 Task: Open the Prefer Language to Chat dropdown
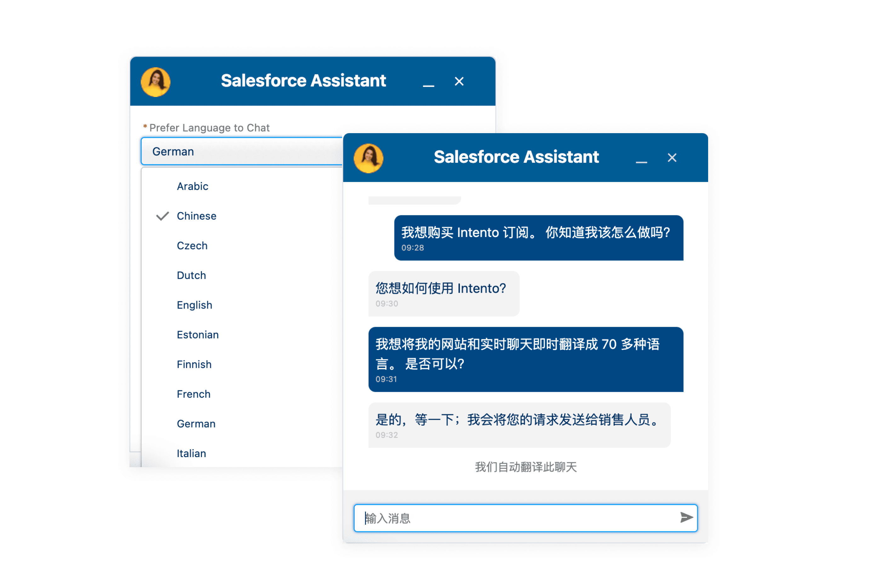click(242, 151)
